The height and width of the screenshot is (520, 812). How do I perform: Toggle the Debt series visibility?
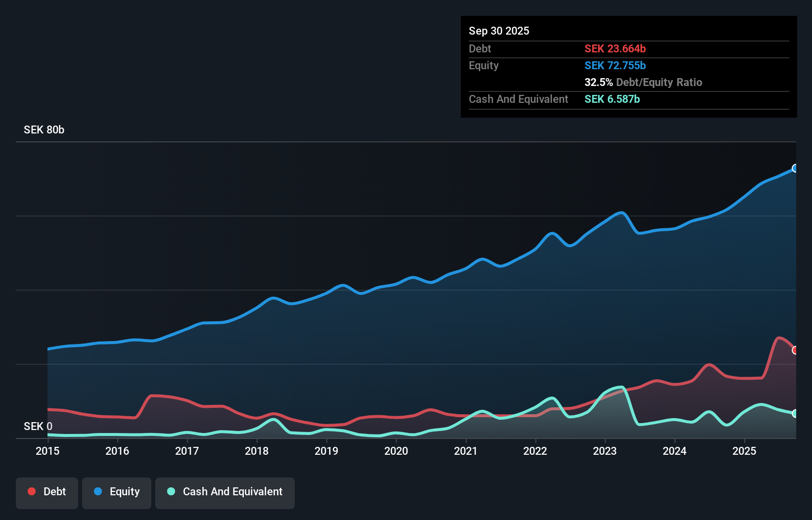coord(47,493)
